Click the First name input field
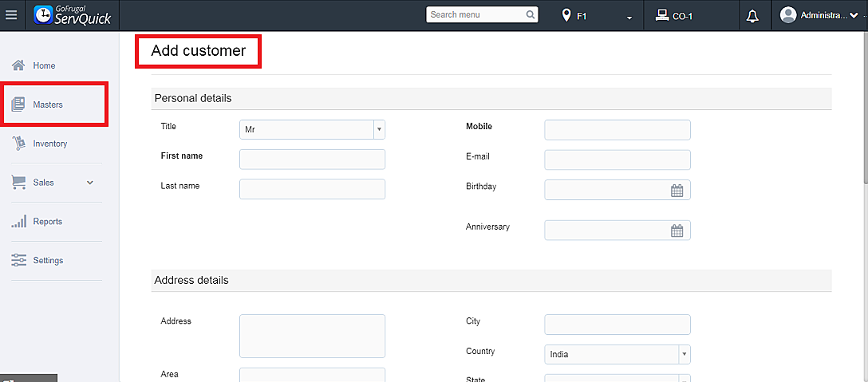Image resolution: width=868 pixels, height=382 pixels. (x=312, y=159)
